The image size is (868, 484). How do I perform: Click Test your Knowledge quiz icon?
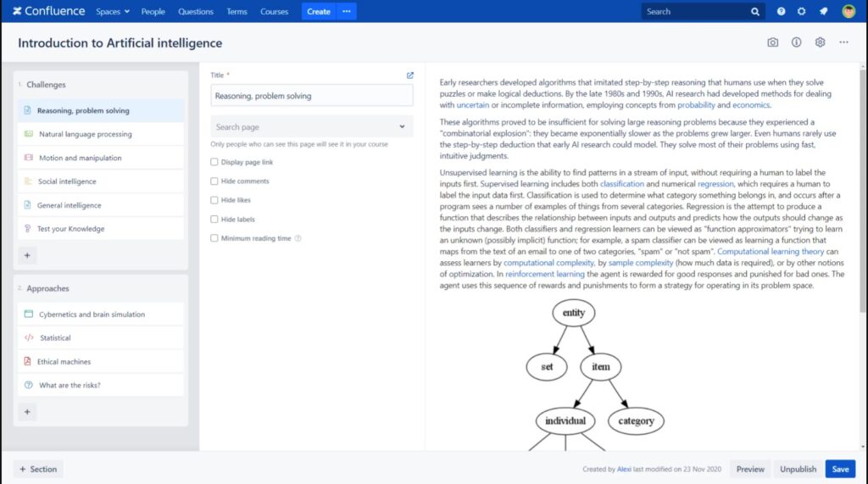(x=28, y=228)
